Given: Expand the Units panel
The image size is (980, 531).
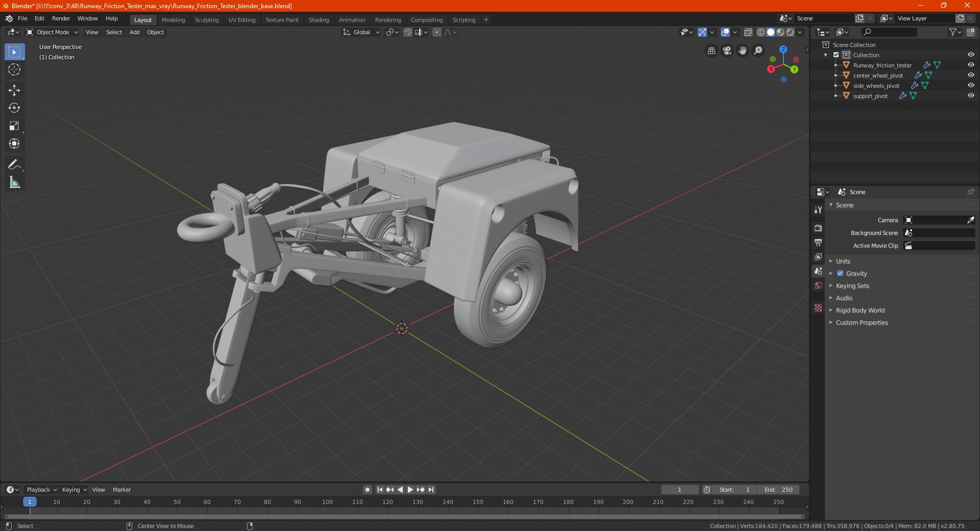Looking at the screenshot, I should pyautogui.click(x=843, y=261).
